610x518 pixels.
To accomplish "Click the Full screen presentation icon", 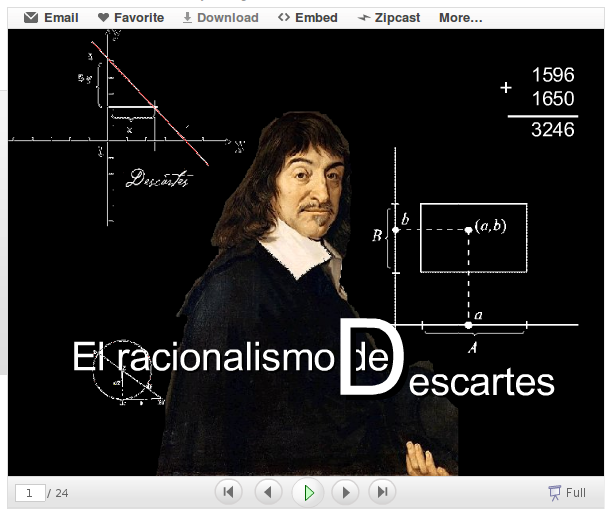I will pos(554,493).
